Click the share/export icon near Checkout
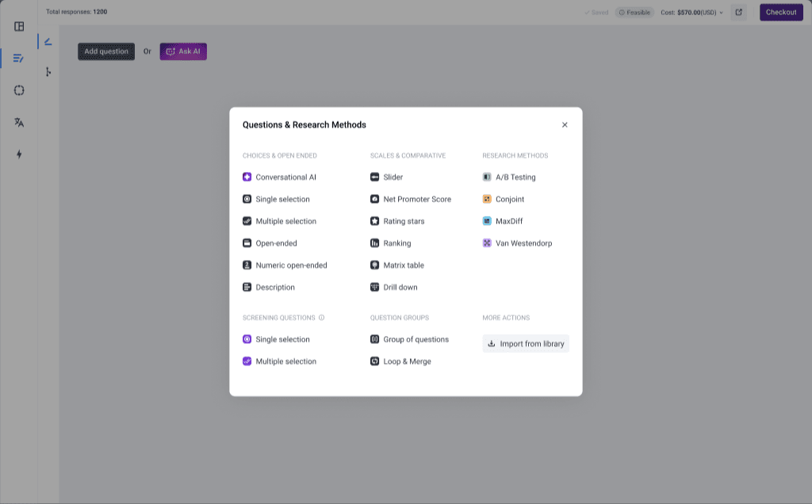The height and width of the screenshot is (504, 812). (738, 12)
